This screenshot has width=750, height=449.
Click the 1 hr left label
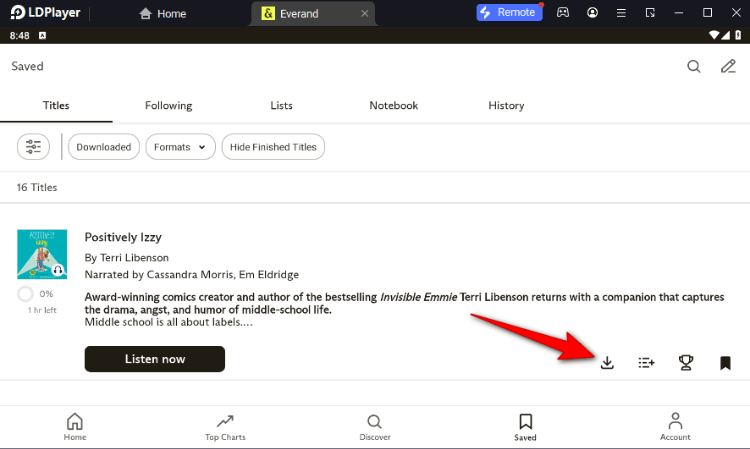pyautogui.click(x=42, y=310)
